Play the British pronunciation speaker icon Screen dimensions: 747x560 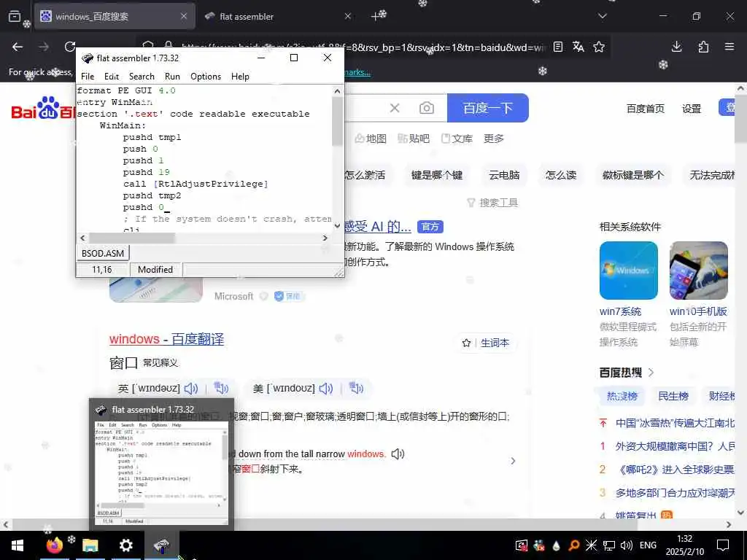point(191,389)
